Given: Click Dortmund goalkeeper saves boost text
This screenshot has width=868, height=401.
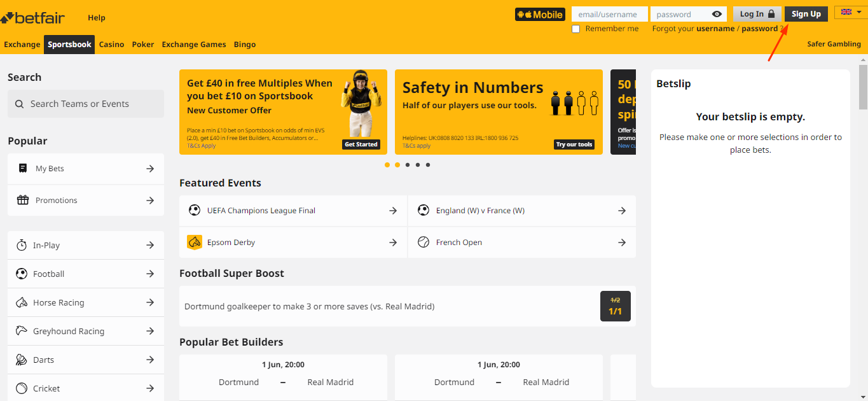Looking at the screenshot, I should click(310, 306).
